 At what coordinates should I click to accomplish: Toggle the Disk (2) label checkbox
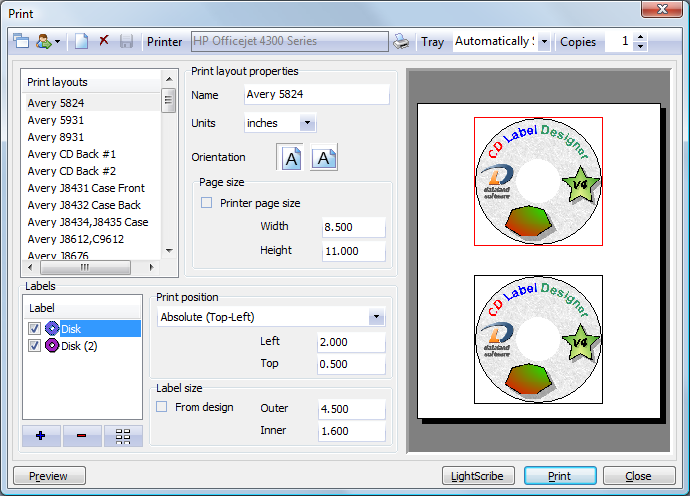point(34,345)
